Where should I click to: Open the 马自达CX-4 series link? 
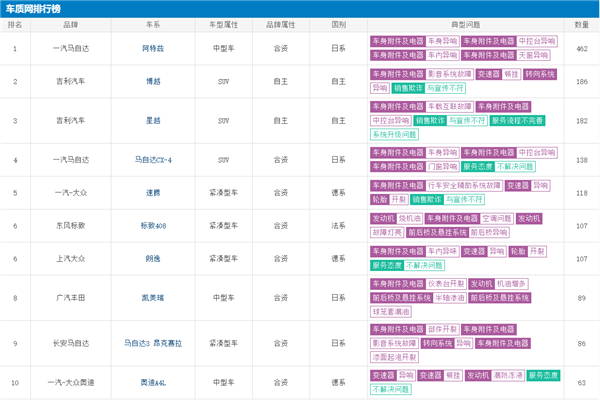pyautogui.click(x=153, y=160)
